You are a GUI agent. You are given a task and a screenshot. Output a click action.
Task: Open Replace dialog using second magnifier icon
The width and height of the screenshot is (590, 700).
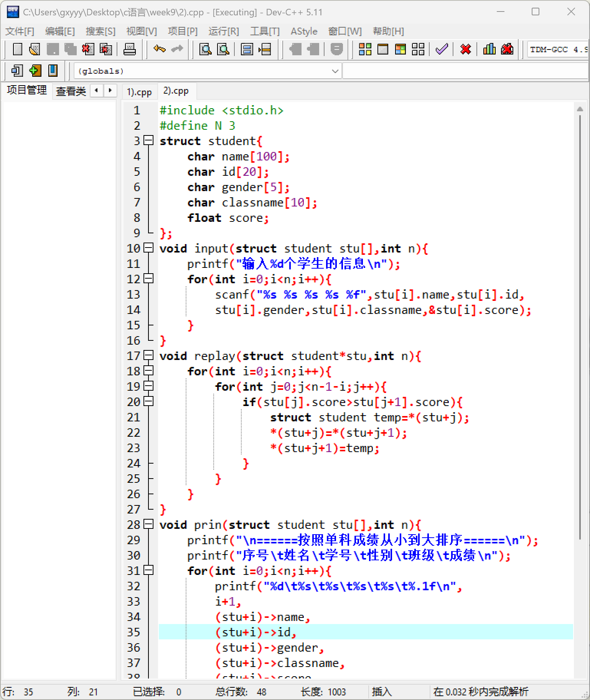click(x=223, y=49)
